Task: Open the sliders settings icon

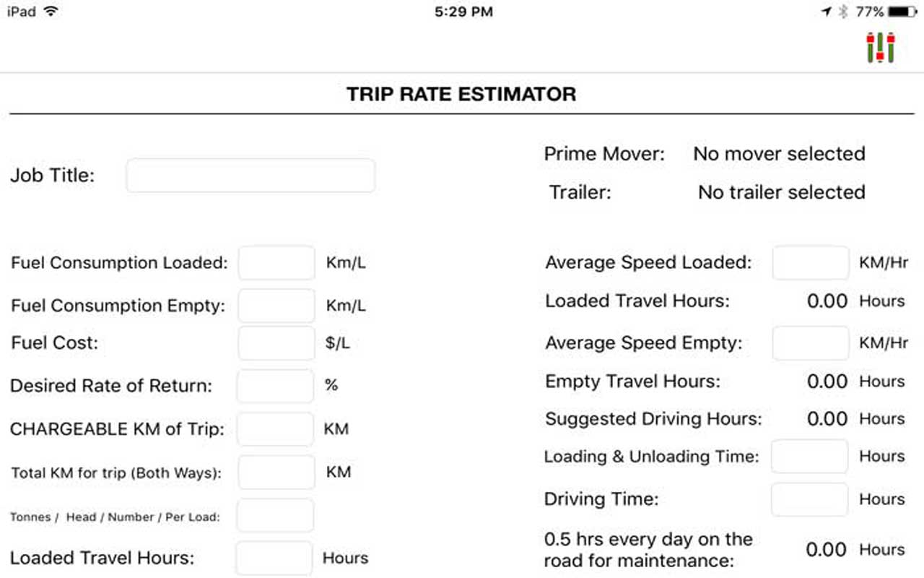Action: (x=881, y=47)
